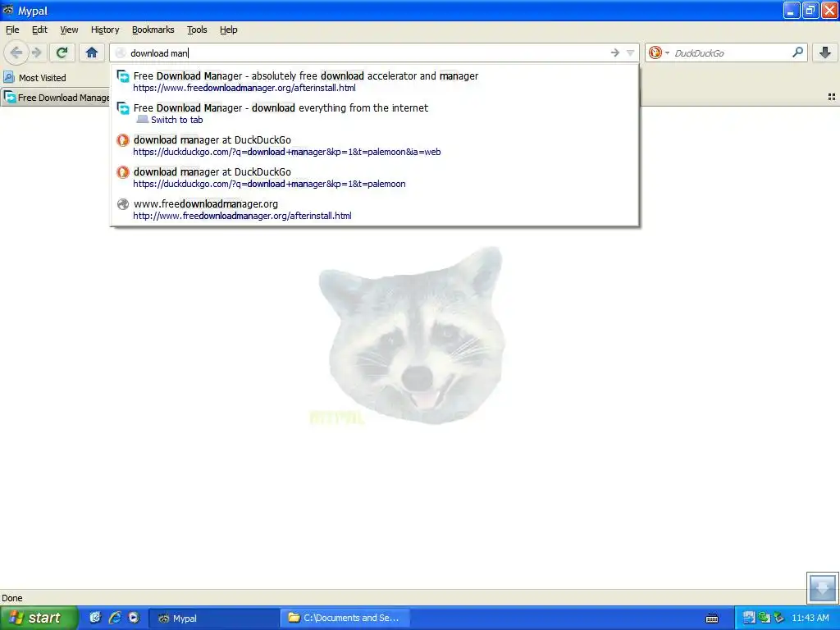Switch to C:\Documents and Se... taskbar window
The height and width of the screenshot is (630, 840).
(345, 619)
